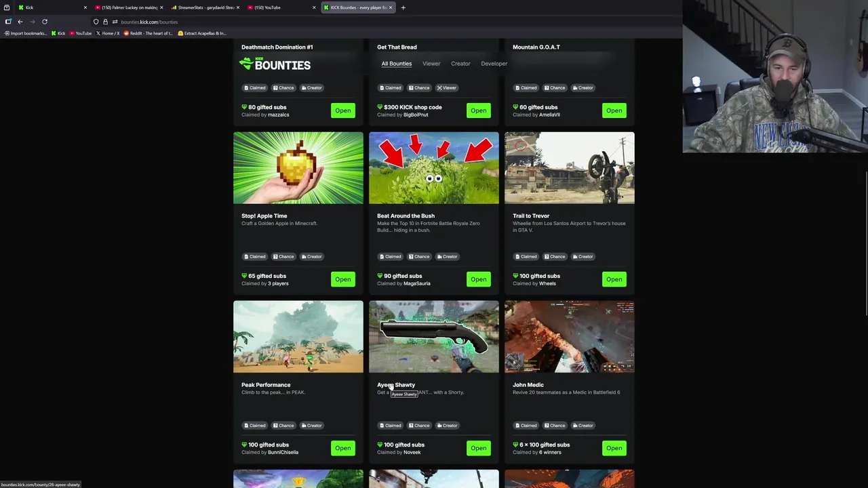Image resolution: width=868 pixels, height=488 pixels.
Task: Close the Kick tab
Action: point(85,7)
